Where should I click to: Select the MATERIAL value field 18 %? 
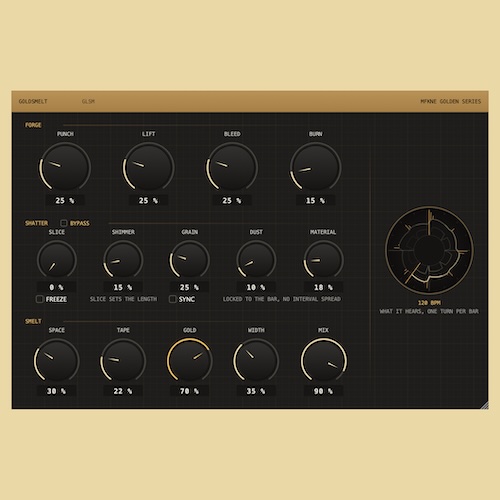tap(323, 287)
